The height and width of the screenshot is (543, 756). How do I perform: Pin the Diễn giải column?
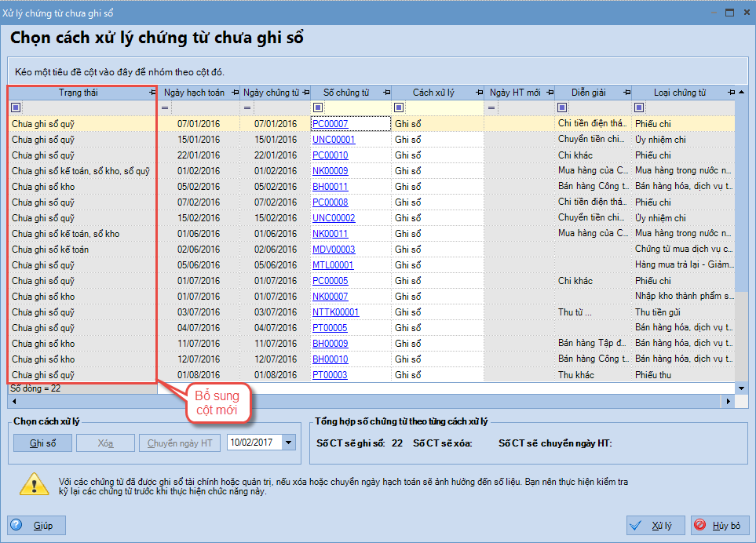[x=626, y=93]
